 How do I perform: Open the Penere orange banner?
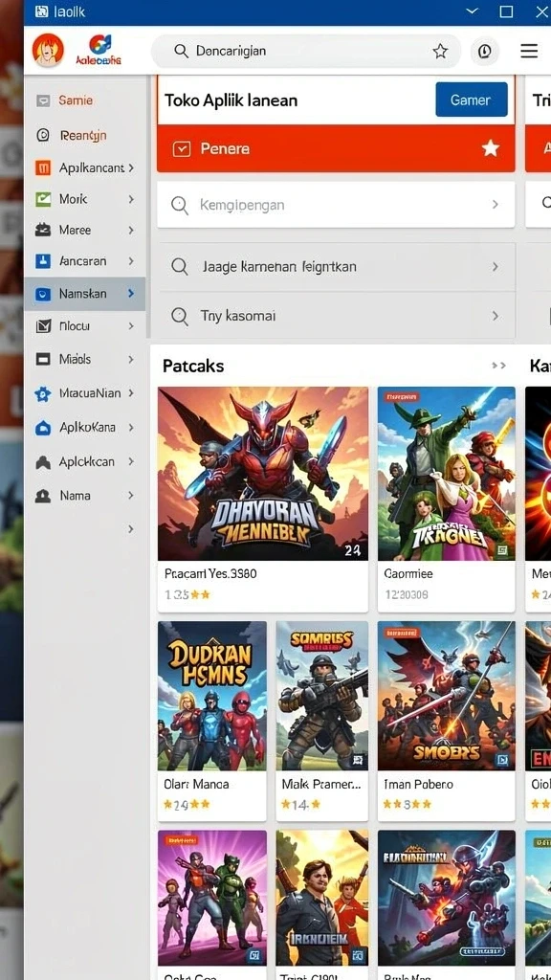336,148
